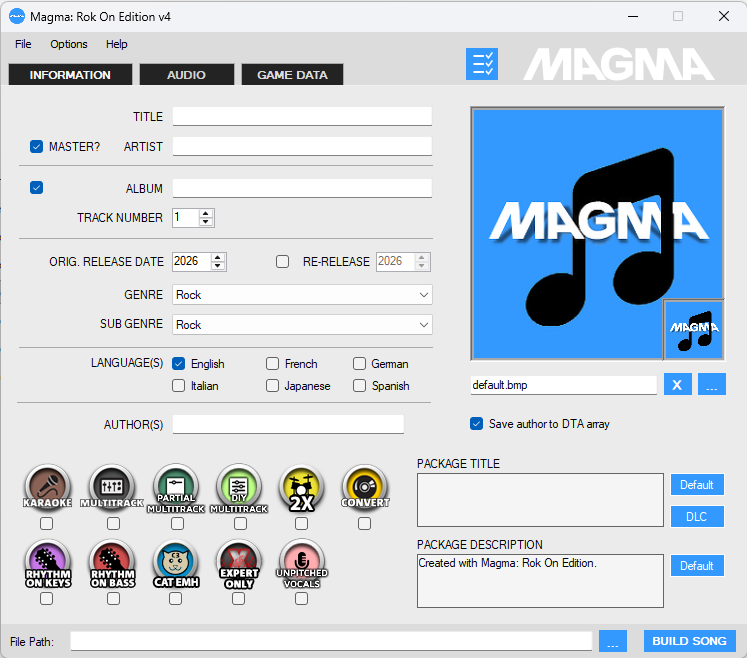Tick the checkbox under Expert Only
Screen dimensions: 747x658
[239, 598]
